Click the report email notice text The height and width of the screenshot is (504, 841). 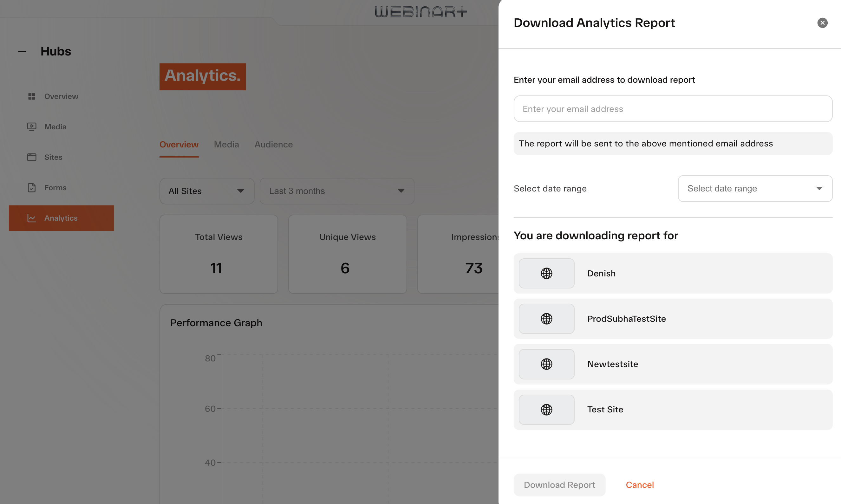coord(646,144)
